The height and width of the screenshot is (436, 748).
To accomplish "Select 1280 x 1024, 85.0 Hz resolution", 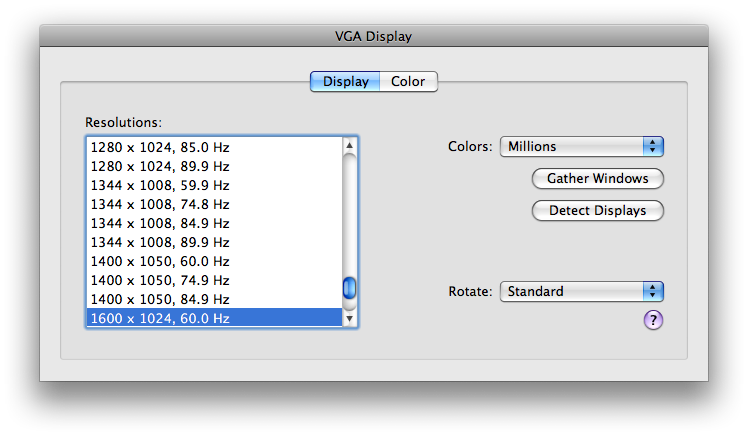I will point(215,147).
